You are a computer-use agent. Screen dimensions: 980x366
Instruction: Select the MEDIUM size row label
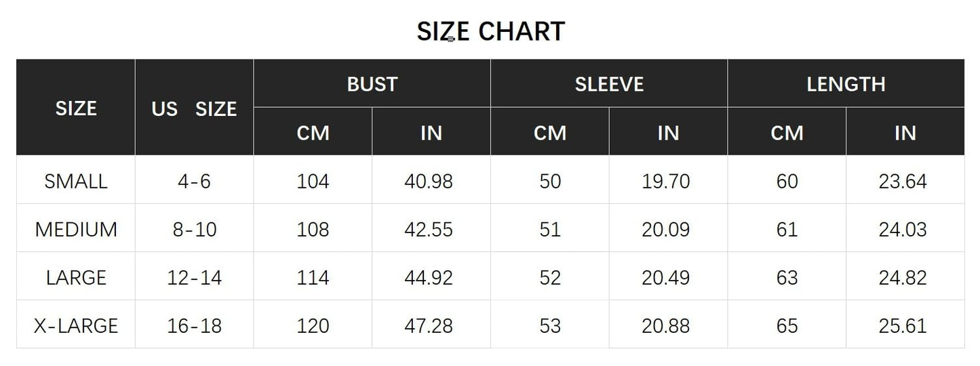pos(76,229)
